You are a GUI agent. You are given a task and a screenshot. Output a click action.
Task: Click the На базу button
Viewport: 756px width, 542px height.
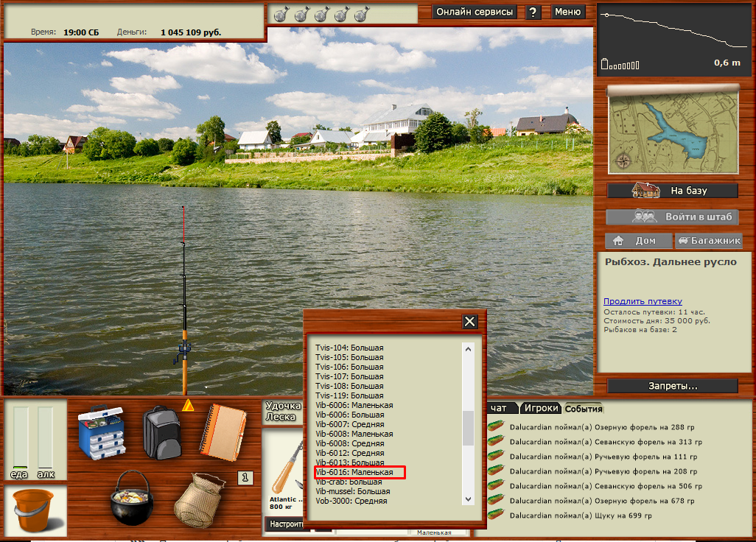tap(673, 190)
